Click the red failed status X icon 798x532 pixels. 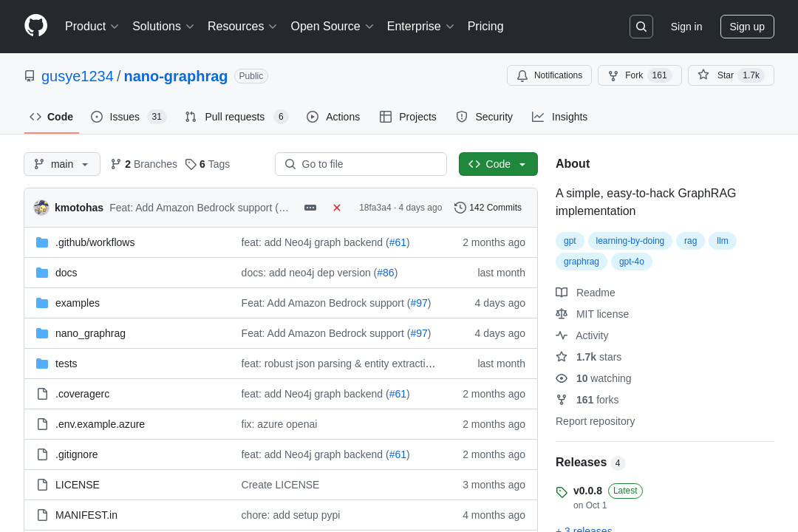click(336, 208)
